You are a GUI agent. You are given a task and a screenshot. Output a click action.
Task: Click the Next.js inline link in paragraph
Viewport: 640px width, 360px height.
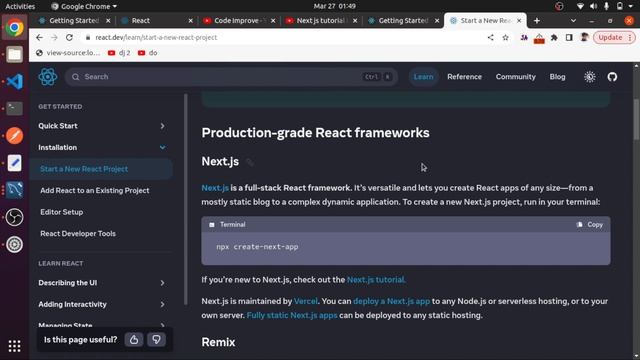(215, 188)
